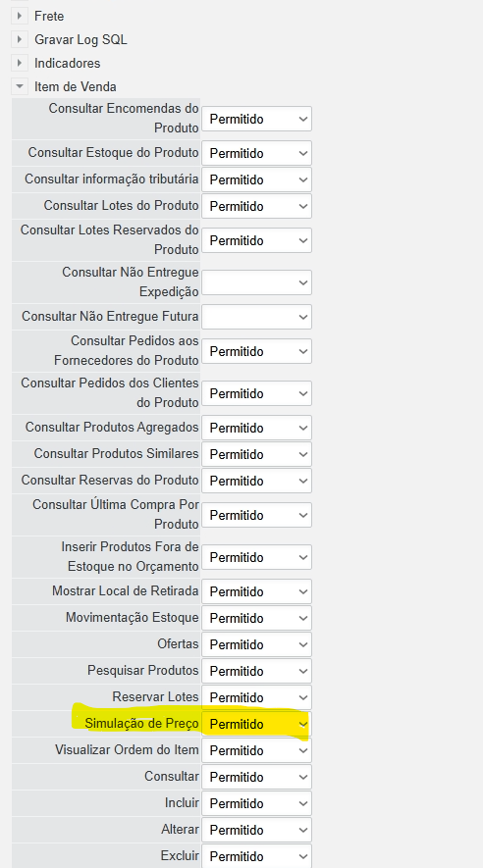This screenshot has width=483, height=868.
Task: Expand the Gravar Log SQL section
Action: point(20,39)
